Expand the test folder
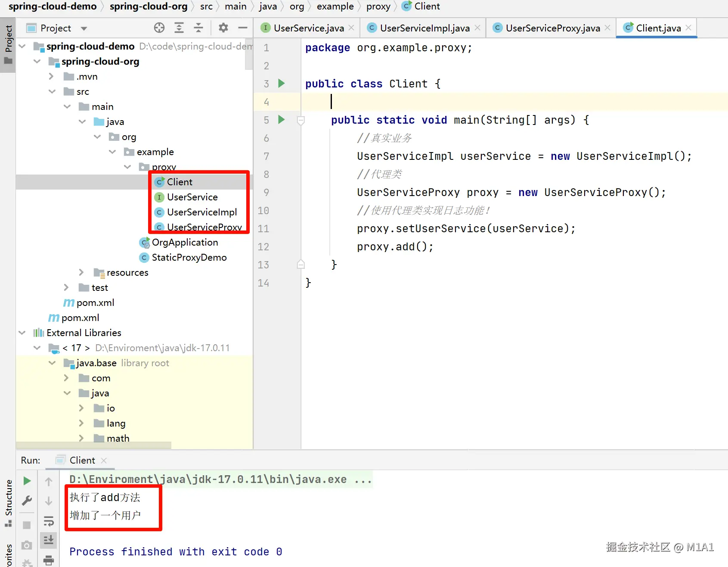This screenshot has height=567, width=728. click(x=67, y=287)
